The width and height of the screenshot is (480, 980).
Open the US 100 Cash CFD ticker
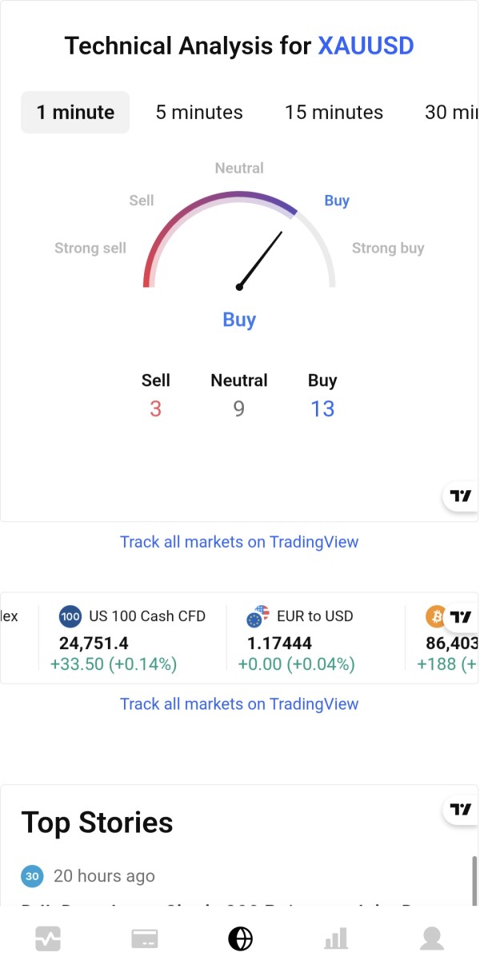pyautogui.click(x=147, y=616)
